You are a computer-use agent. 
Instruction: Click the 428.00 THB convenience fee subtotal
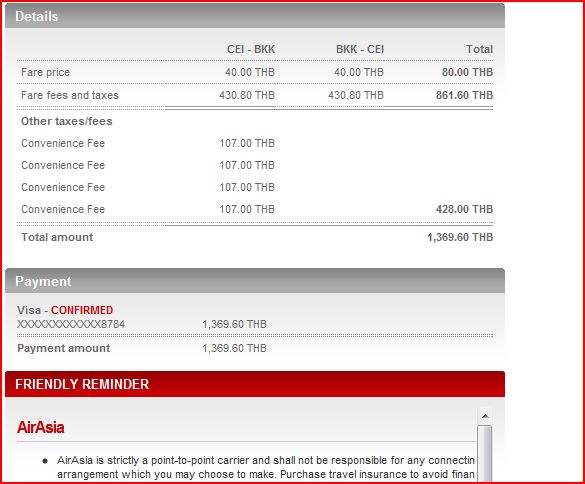464,209
